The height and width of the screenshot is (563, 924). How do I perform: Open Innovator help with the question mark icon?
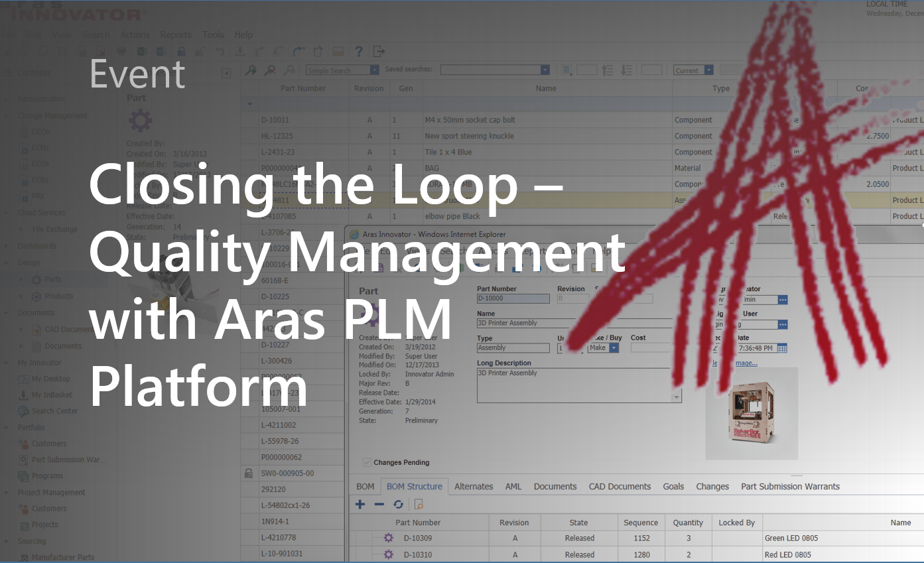[358, 51]
